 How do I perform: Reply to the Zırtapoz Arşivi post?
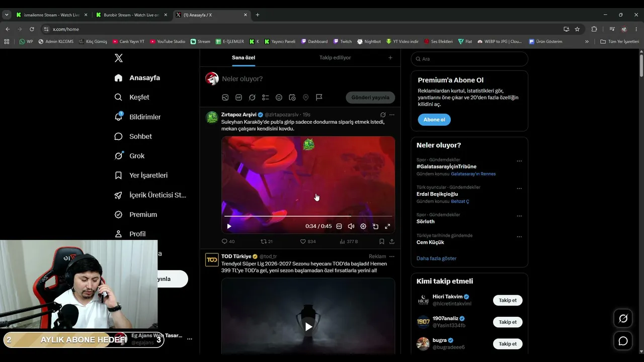tap(228, 241)
